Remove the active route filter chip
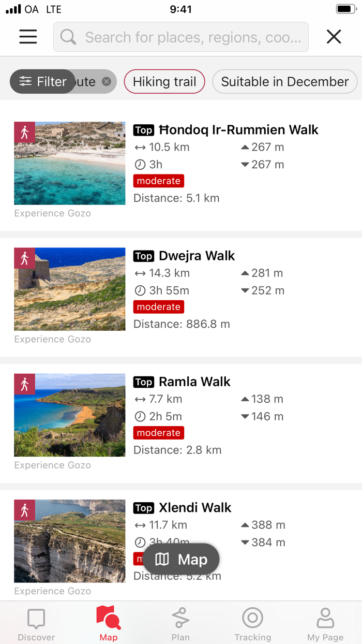This screenshot has width=362, height=644. coord(106,81)
